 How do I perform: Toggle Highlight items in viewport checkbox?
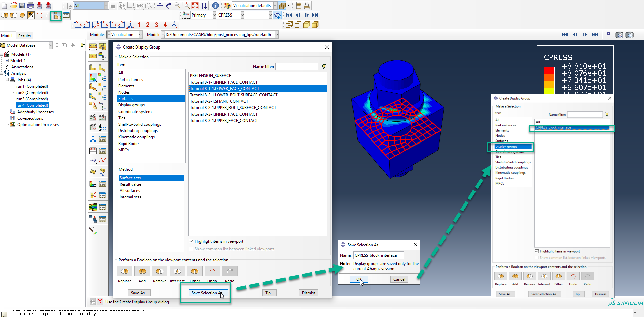pos(191,241)
